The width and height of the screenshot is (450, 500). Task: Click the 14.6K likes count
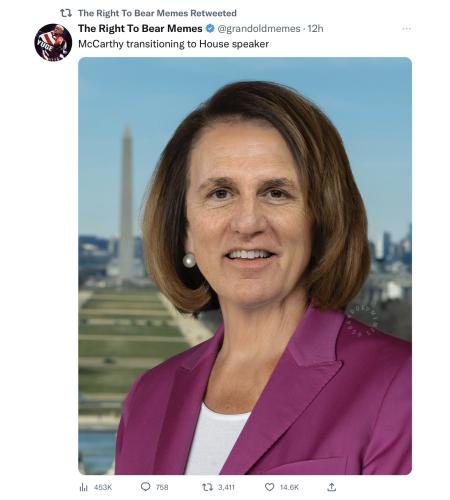(289, 487)
